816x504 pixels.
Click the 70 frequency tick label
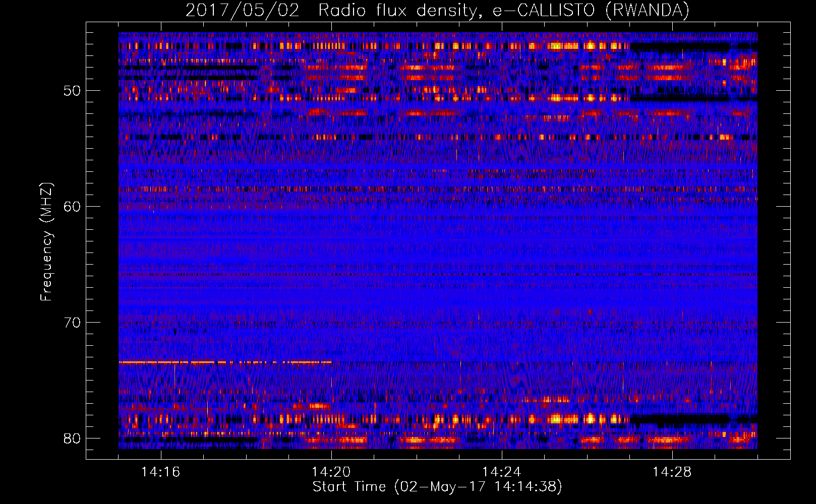[x=72, y=323]
